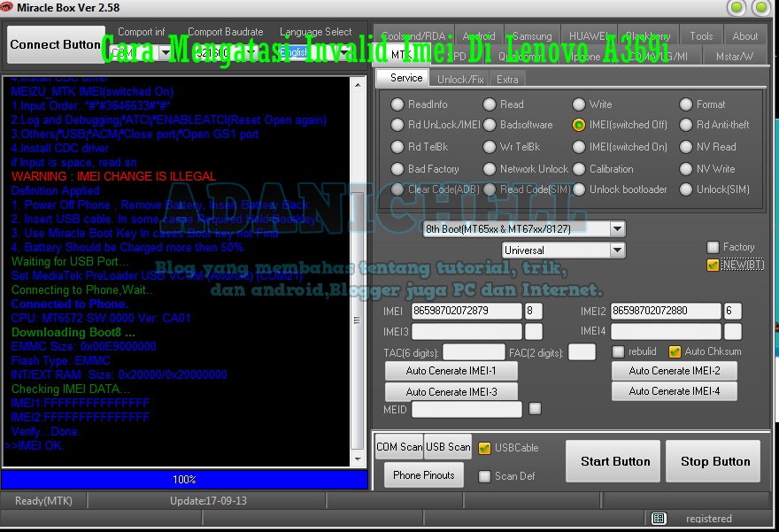
Task: Click the TAC(6 digits) input field
Action: click(x=474, y=352)
